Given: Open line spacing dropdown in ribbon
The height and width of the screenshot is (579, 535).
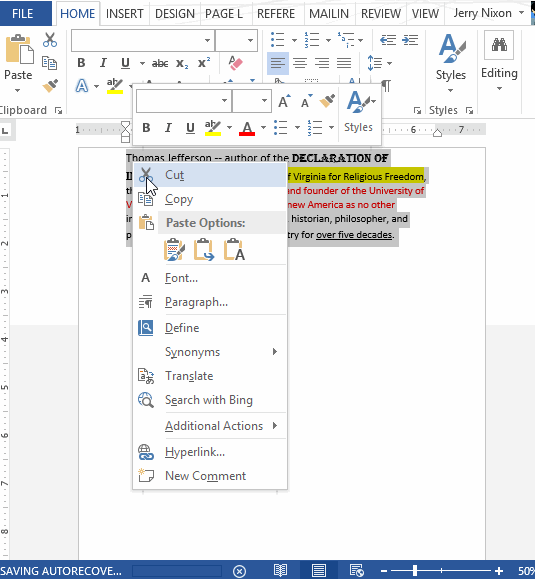Looking at the screenshot, I should (x=389, y=64).
